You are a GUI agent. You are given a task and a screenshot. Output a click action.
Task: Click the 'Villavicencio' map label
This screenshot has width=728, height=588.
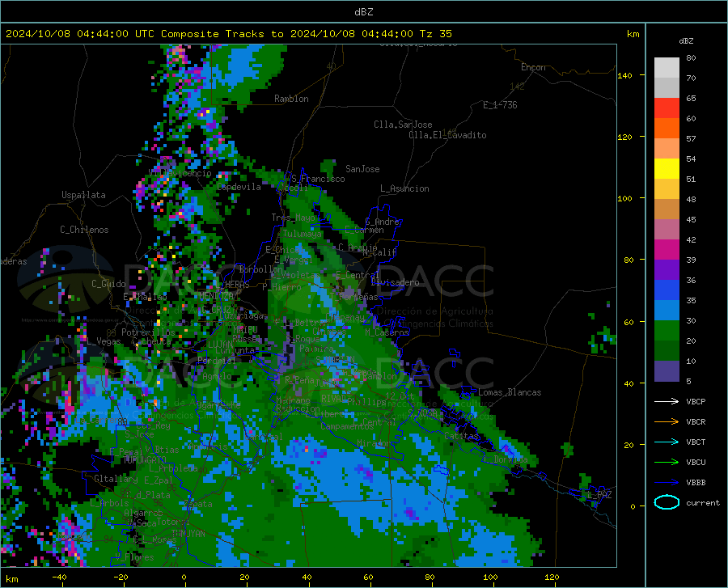[180, 173]
